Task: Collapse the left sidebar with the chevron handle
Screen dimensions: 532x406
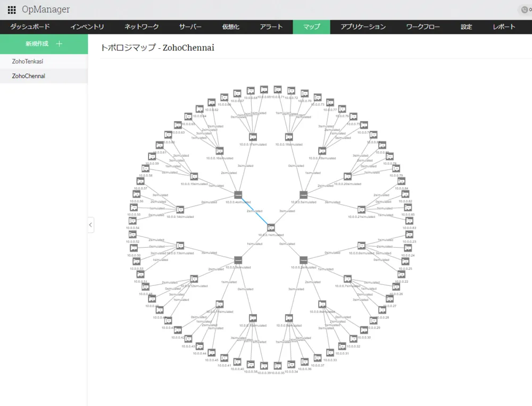Action: pos(90,225)
